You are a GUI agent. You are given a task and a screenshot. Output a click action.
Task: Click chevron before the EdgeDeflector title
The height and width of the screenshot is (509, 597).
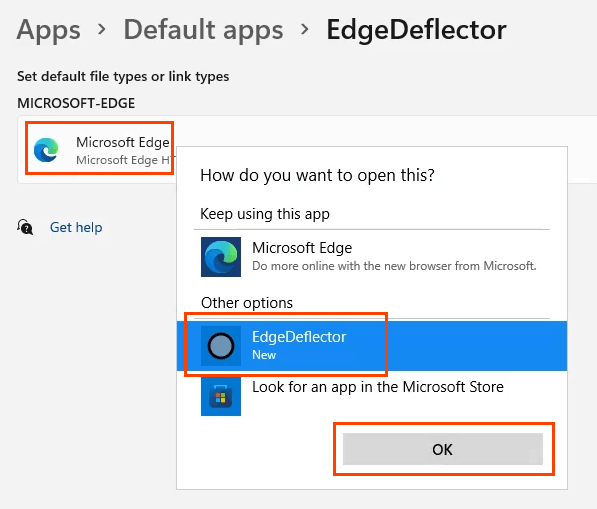point(305,29)
